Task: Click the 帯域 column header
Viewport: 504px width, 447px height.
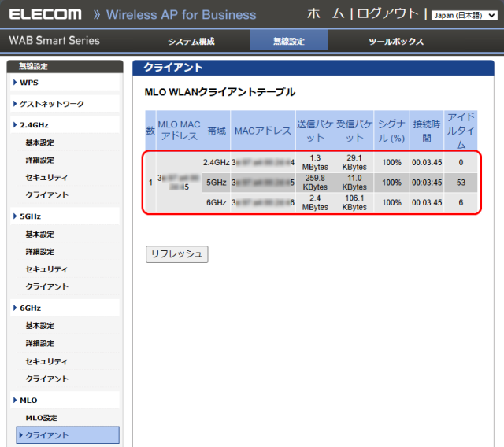Action: pos(217,130)
